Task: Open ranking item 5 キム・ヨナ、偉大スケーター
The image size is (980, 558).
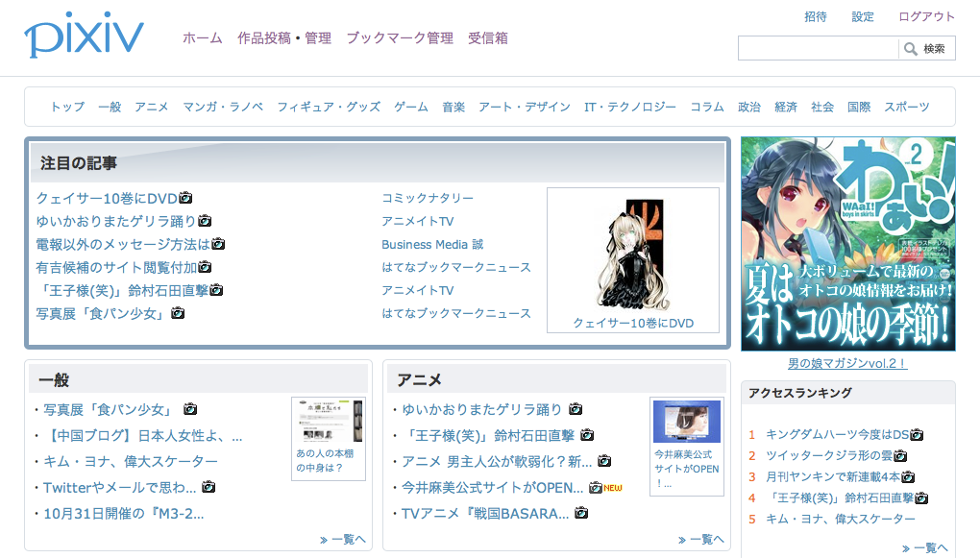Action: click(x=840, y=520)
